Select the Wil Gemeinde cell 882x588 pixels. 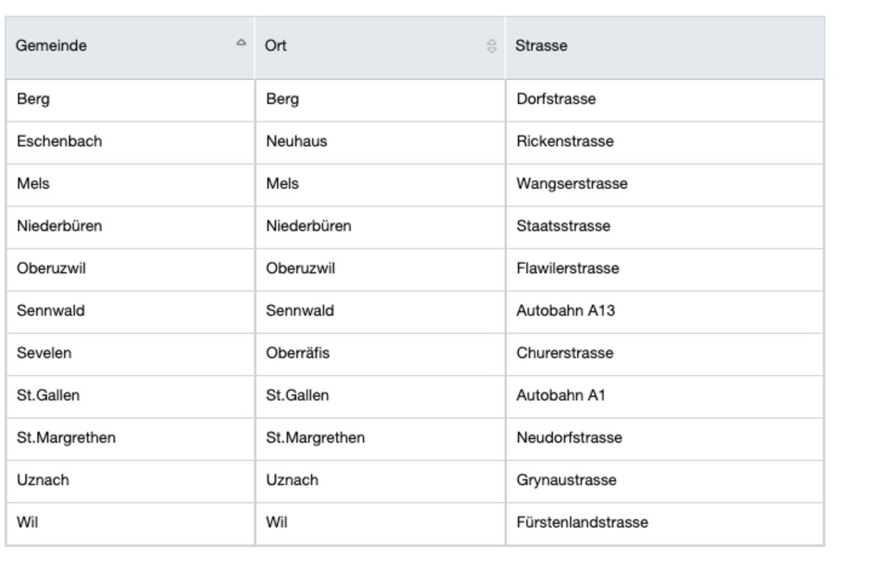pyautogui.click(x=27, y=523)
